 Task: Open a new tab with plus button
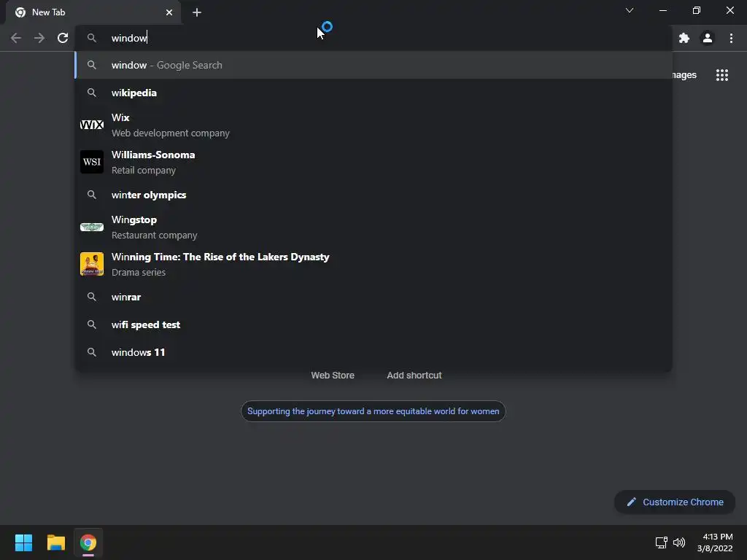[197, 12]
